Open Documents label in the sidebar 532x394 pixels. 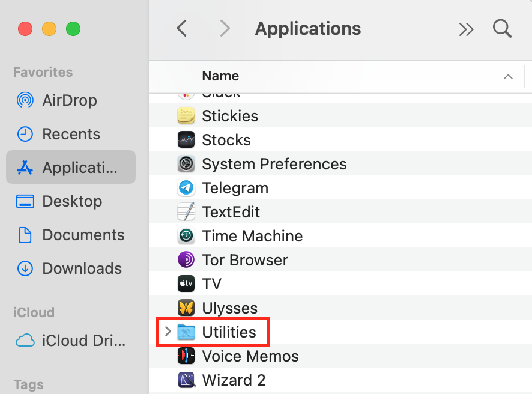(x=83, y=235)
